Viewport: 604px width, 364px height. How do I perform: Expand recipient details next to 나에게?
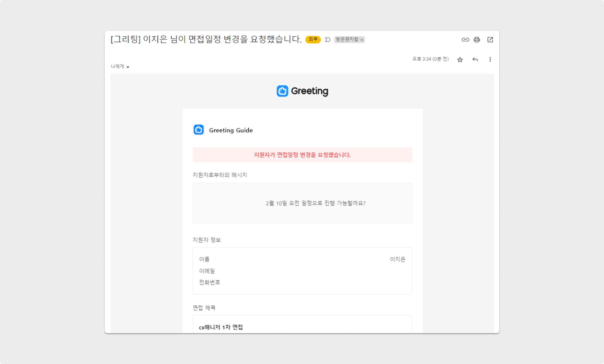pyautogui.click(x=128, y=67)
